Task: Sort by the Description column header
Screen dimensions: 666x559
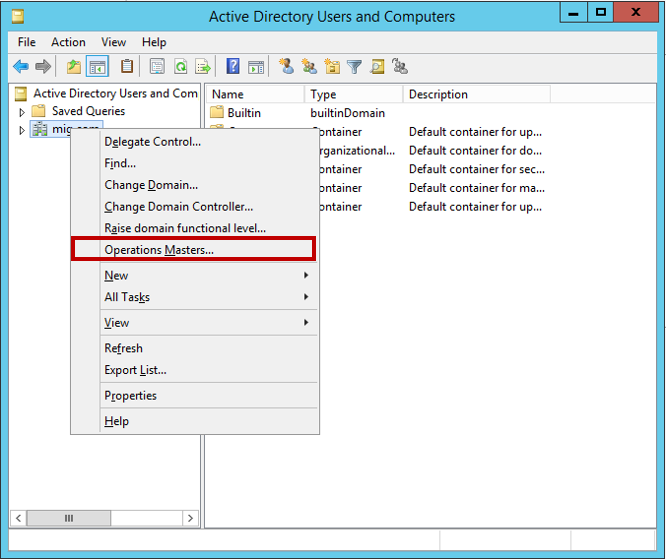Action: click(477, 94)
